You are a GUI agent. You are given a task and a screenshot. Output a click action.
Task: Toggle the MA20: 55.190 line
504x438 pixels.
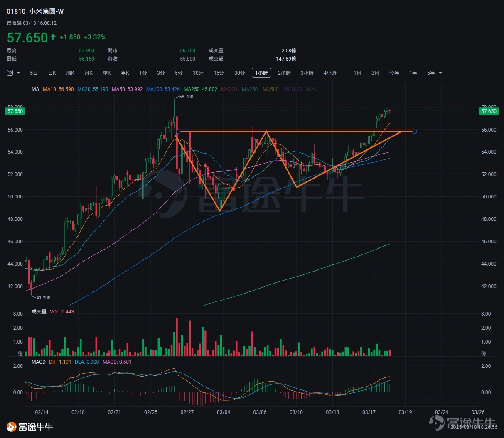tap(93, 89)
